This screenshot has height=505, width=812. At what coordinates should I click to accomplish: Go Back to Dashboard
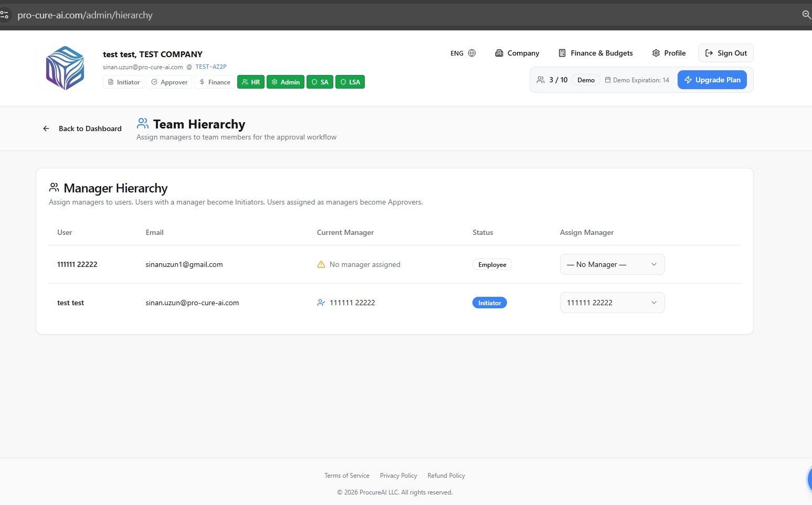82,128
